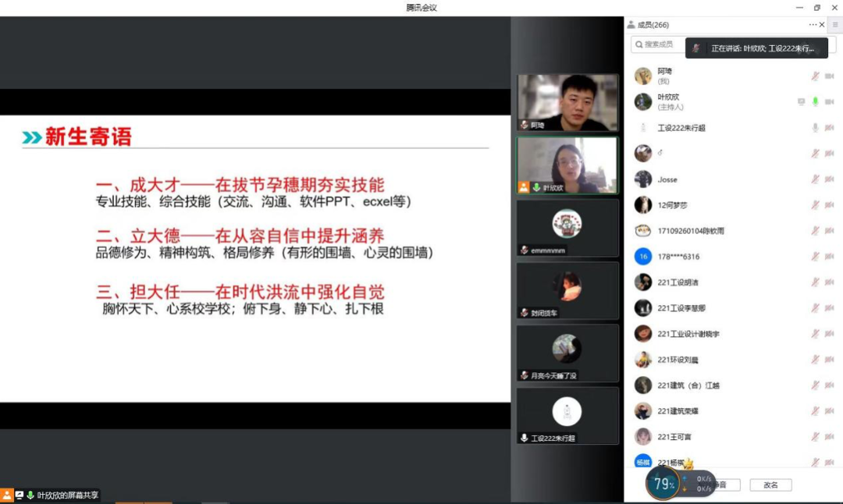Toggle the camera for member .Josse

830,179
